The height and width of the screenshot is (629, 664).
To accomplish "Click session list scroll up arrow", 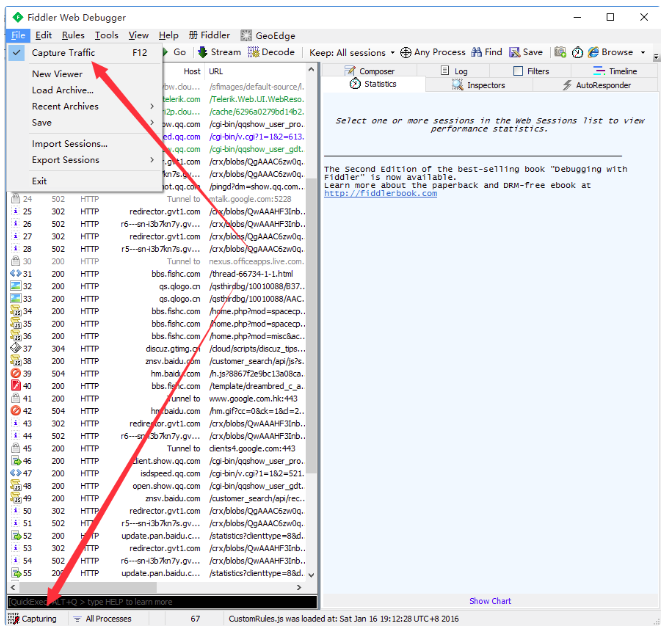I will tap(312, 69).
